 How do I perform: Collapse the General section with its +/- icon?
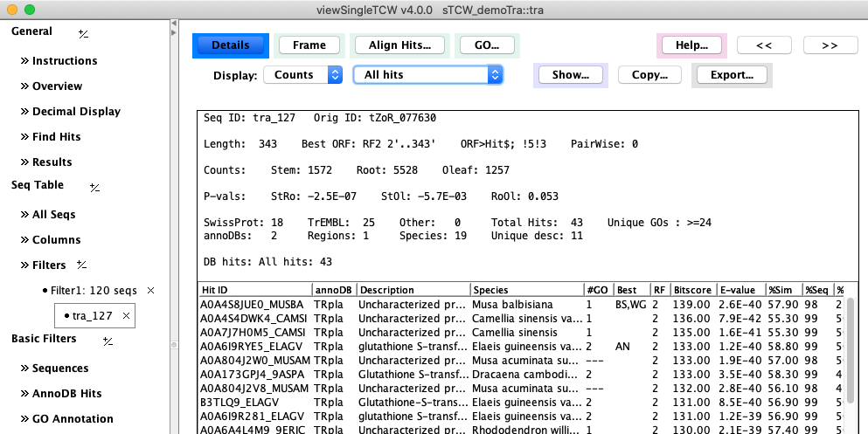[x=83, y=33]
